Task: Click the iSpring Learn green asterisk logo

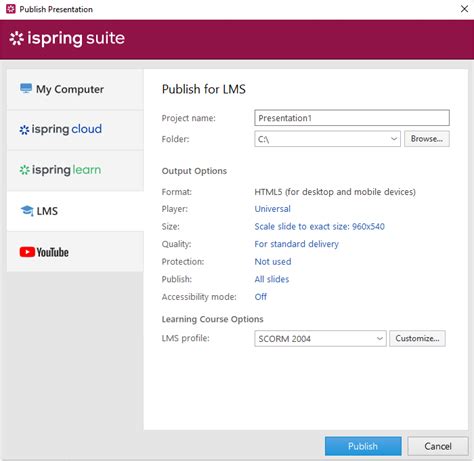Action: click(24, 170)
